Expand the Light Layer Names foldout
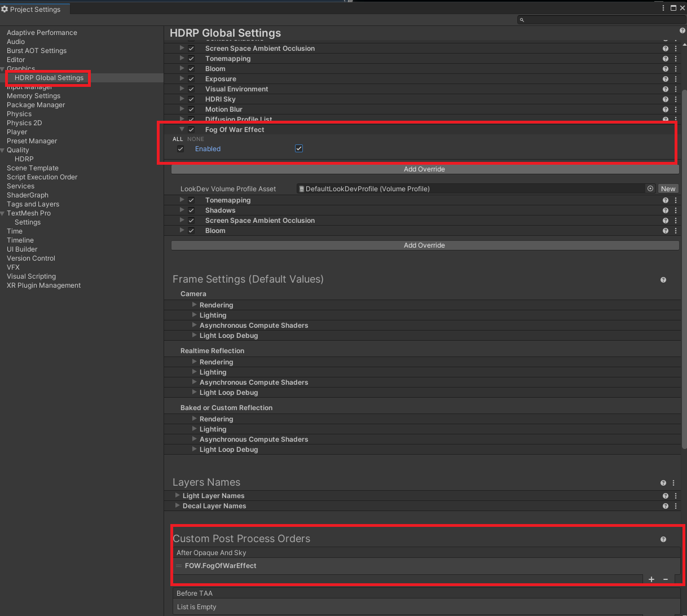The height and width of the screenshot is (616, 687). (178, 495)
